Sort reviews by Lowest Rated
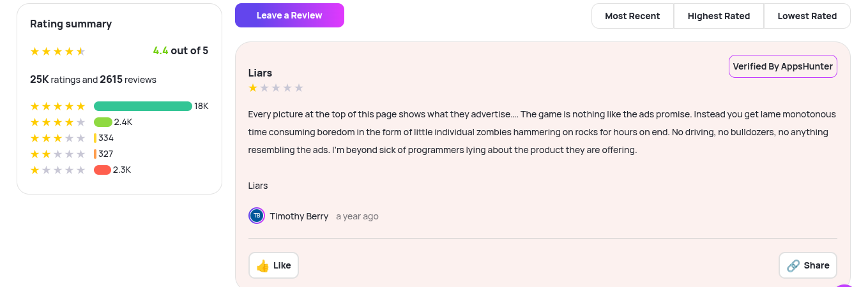 (x=807, y=16)
